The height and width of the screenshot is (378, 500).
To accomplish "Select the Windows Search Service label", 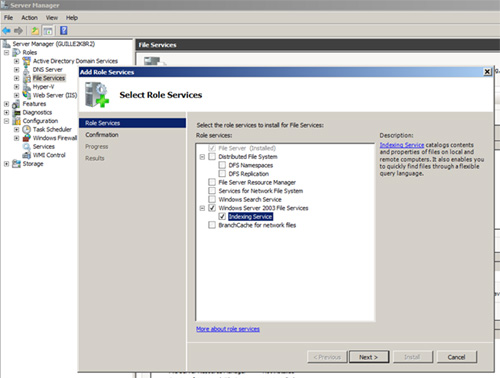I will pos(250,199).
